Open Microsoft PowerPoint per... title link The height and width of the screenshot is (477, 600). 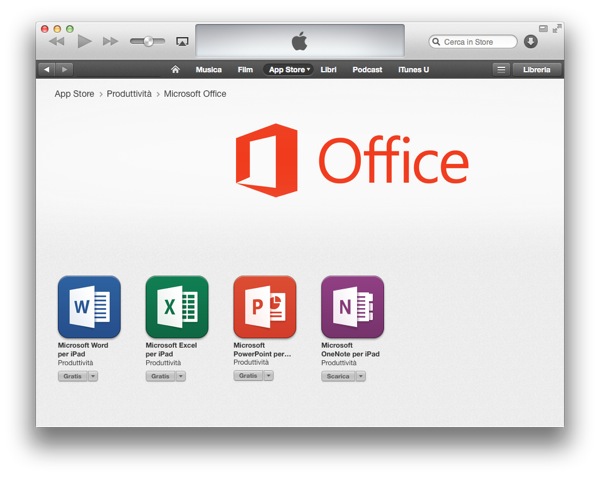(262, 350)
